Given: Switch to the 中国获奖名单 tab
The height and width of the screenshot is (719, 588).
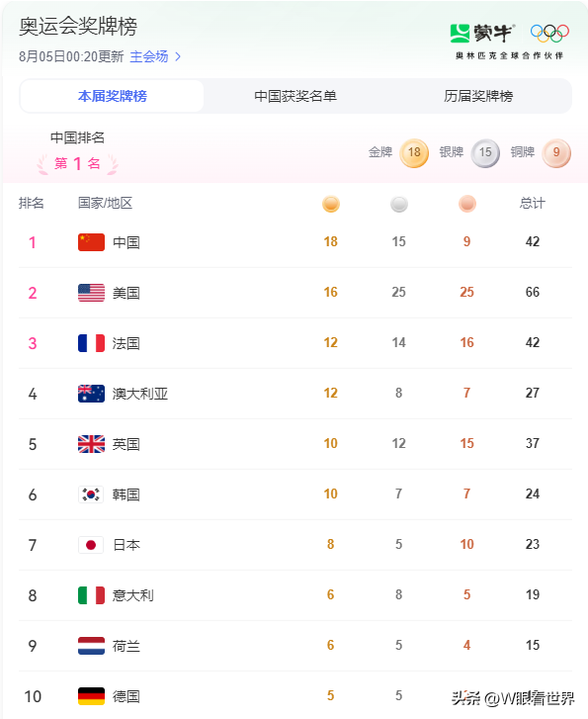Looking at the screenshot, I should [295, 96].
